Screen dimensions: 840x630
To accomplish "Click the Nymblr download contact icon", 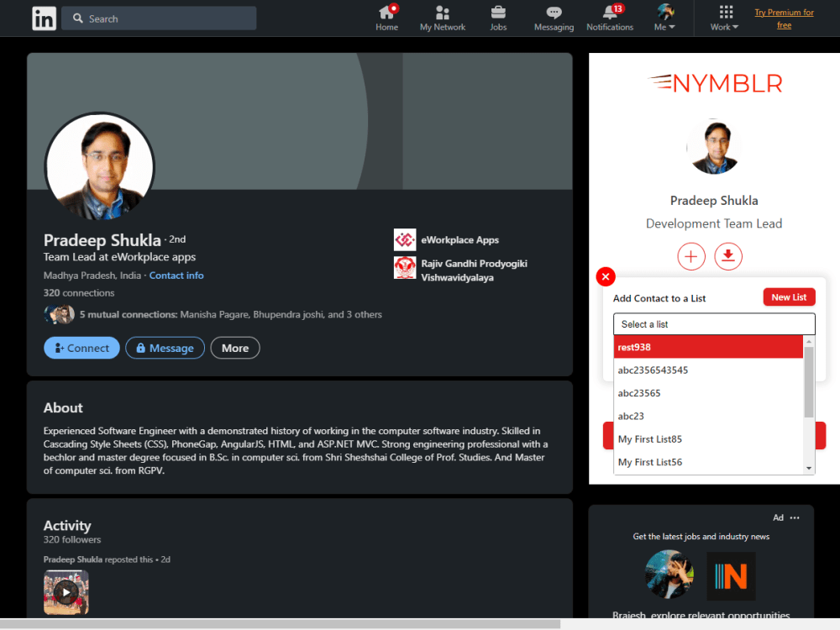I will coord(728,256).
